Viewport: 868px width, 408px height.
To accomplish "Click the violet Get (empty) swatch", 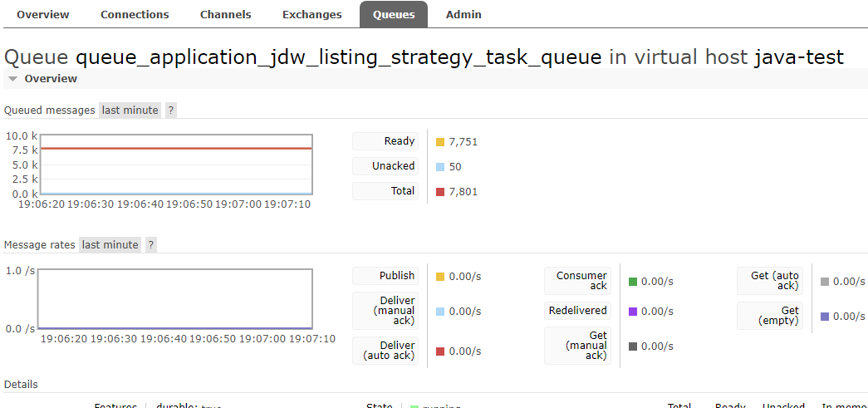I will coord(825,317).
